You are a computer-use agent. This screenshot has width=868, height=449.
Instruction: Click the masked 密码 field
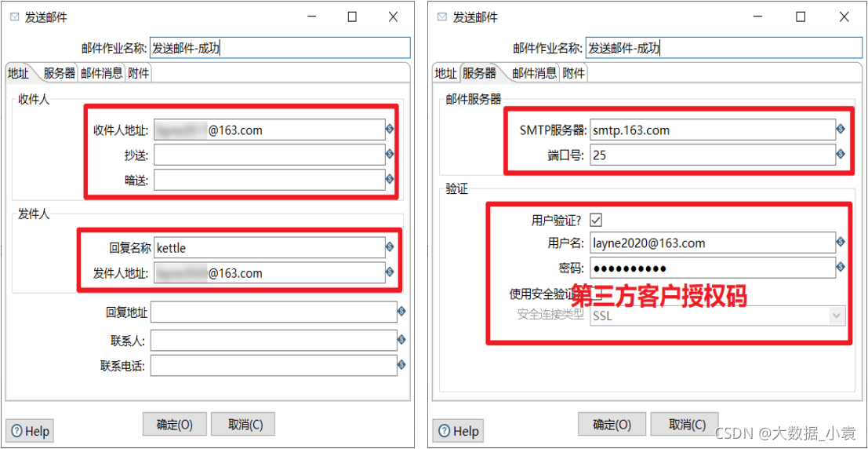pos(713,268)
